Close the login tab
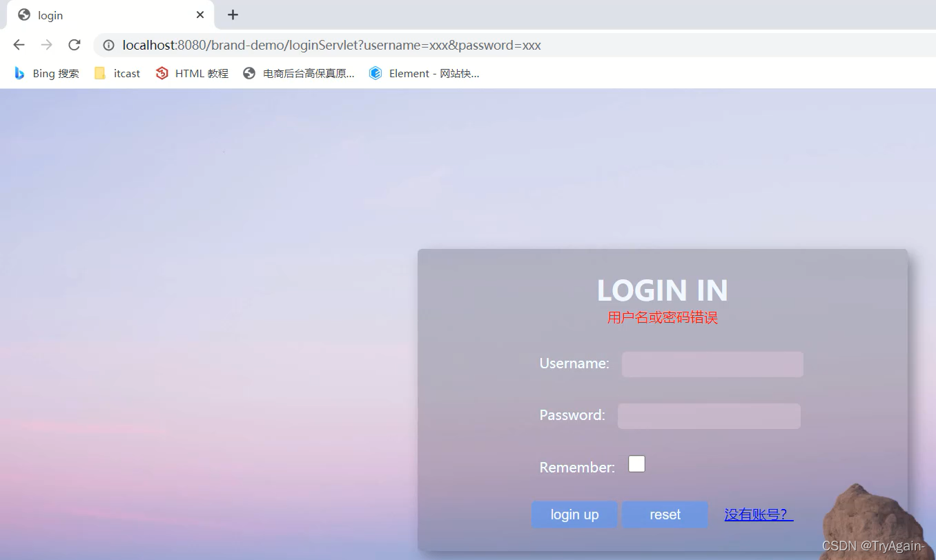 click(x=200, y=14)
